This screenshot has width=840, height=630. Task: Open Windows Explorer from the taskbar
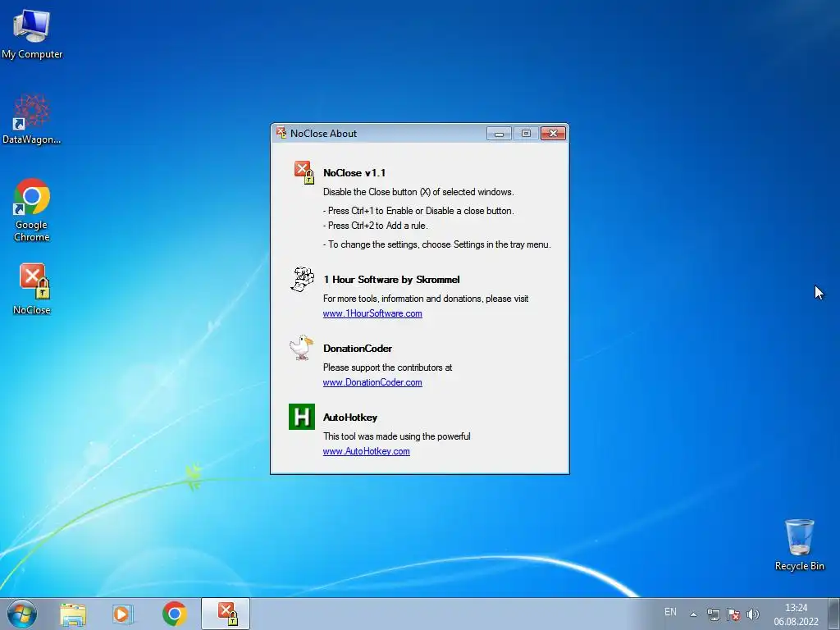click(73, 614)
